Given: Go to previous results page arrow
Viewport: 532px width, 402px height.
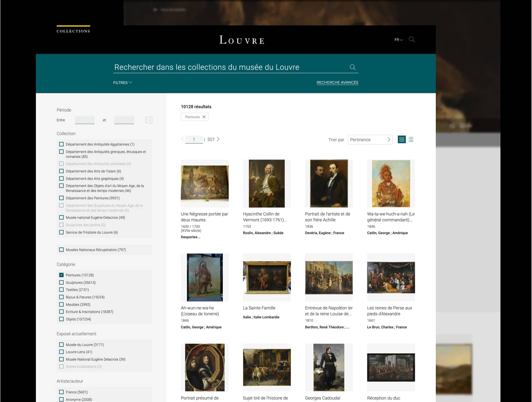Looking at the screenshot, I should click(x=182, y=139).
